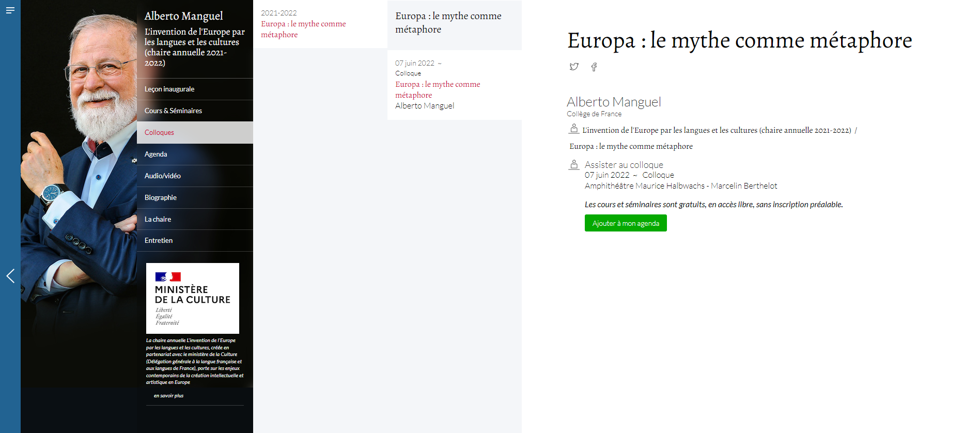Click the chair subtitle L'invention de l'Europe in sidebar
This screenshot has width=980, height=433.
[x=195, y=47]
